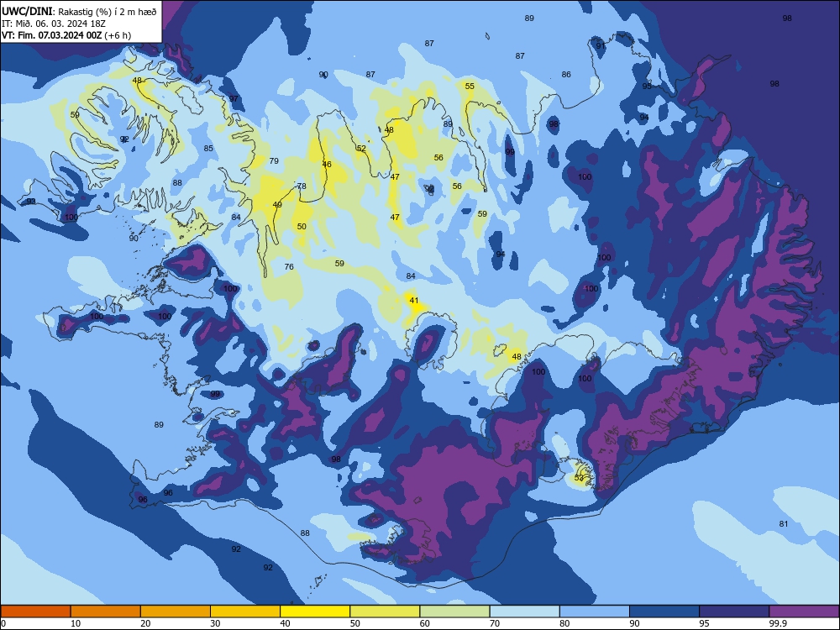This screenshot has height=630, width=840.
Task: Click the 10–20 orange legend swatch
Action: [x=106, y=612]
